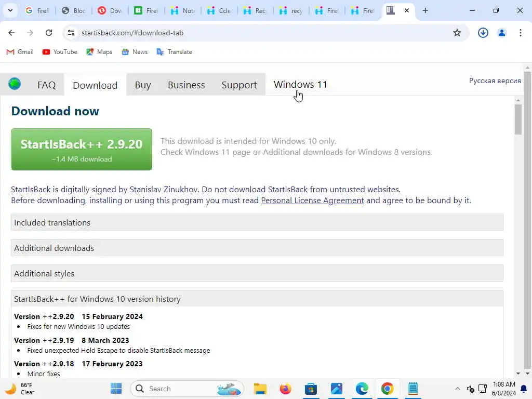
Task: Expand Additional downloads section
Action: click(x=257, y=248)
